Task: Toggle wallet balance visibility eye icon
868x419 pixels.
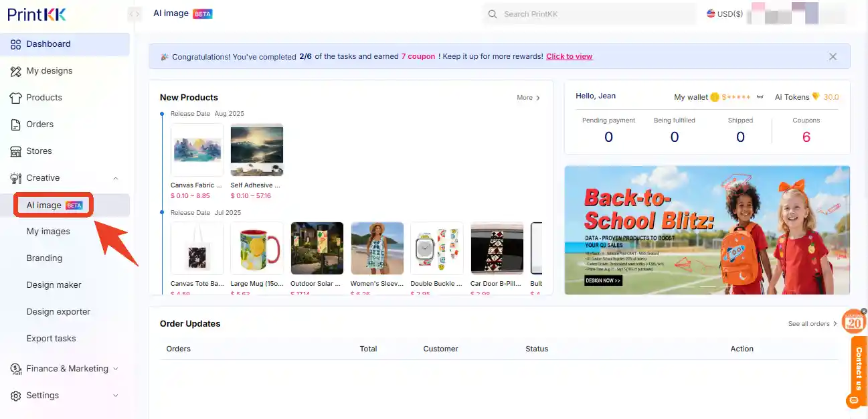Action: tap(760, 98)
